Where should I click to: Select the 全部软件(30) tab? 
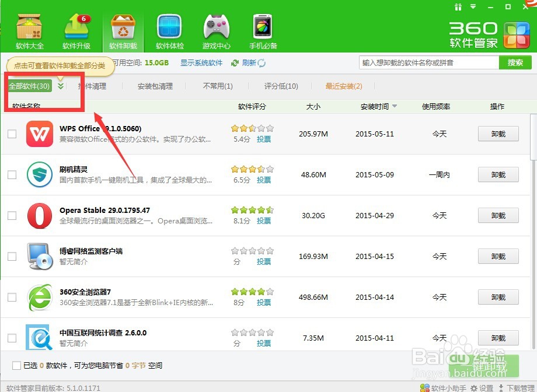tap(29, 86)
